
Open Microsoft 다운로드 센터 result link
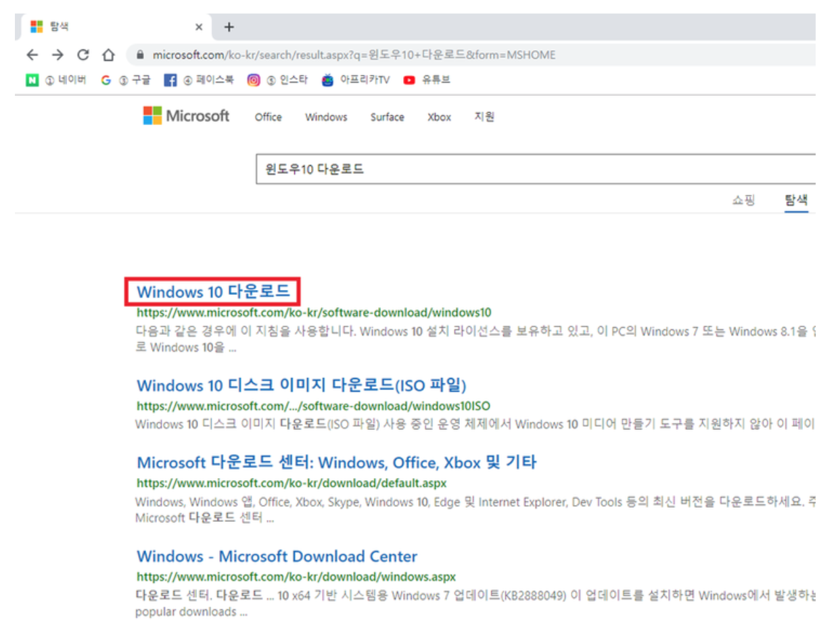point(337,463)
